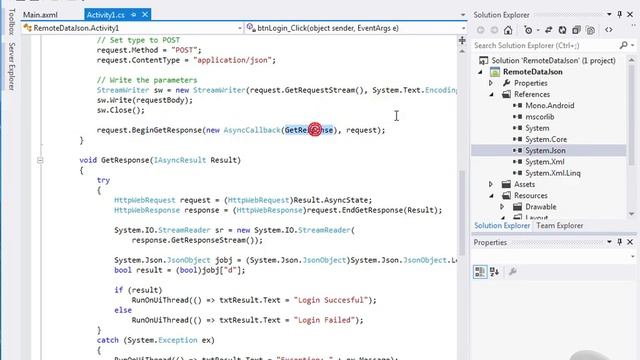Pin the Solution Explorer panel

point(620,15)
